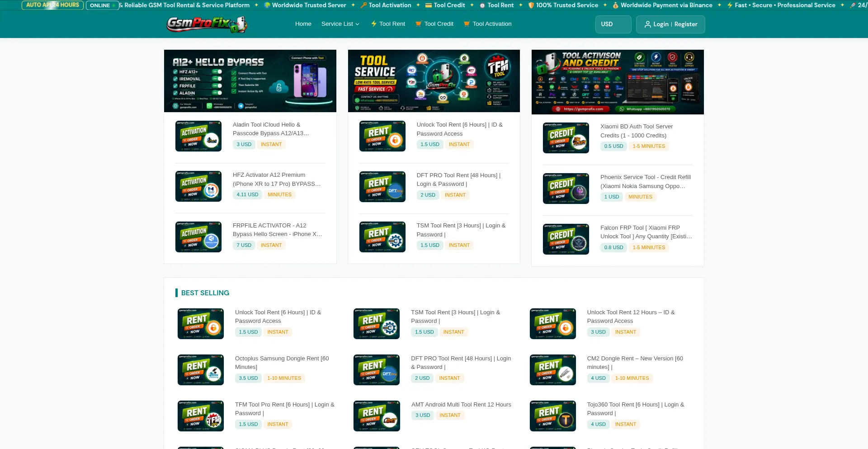Open Unlock Tool Rent 12 Hours thumbnail

pyautogui.click(x=553, y=324)
